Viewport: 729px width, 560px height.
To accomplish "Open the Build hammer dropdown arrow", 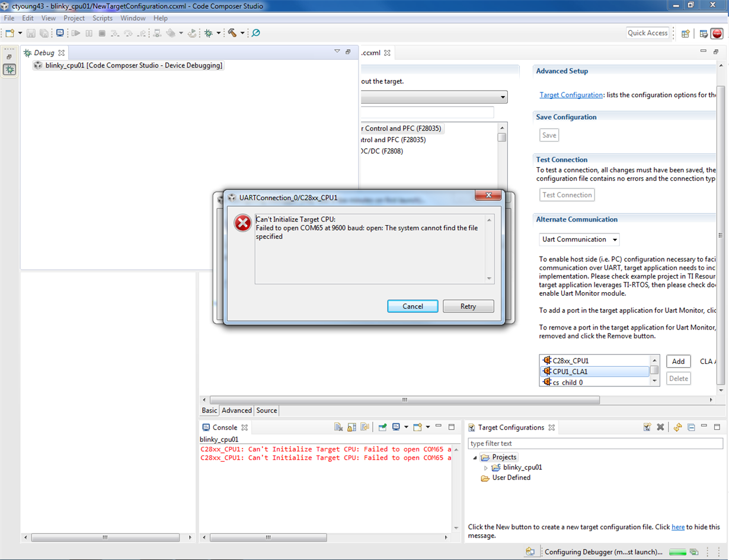I will [x=242, y=33].
